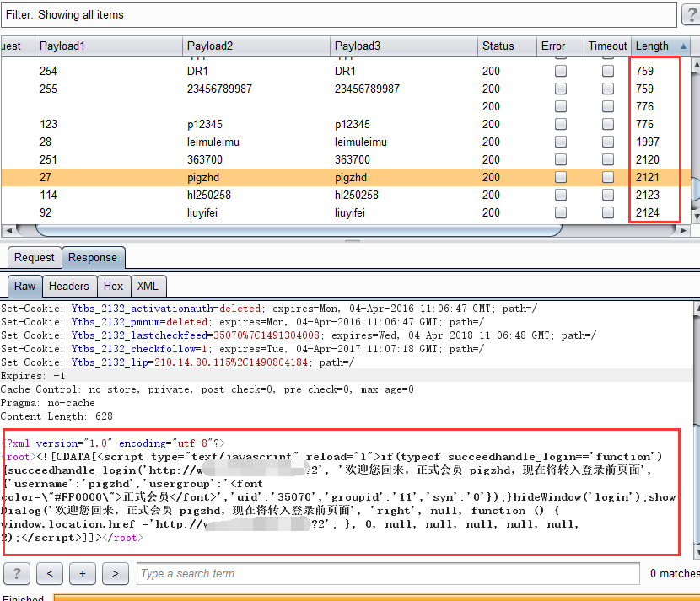700x601 pixels.
Task: Select the row with Payload1 254
Action: 346,71
